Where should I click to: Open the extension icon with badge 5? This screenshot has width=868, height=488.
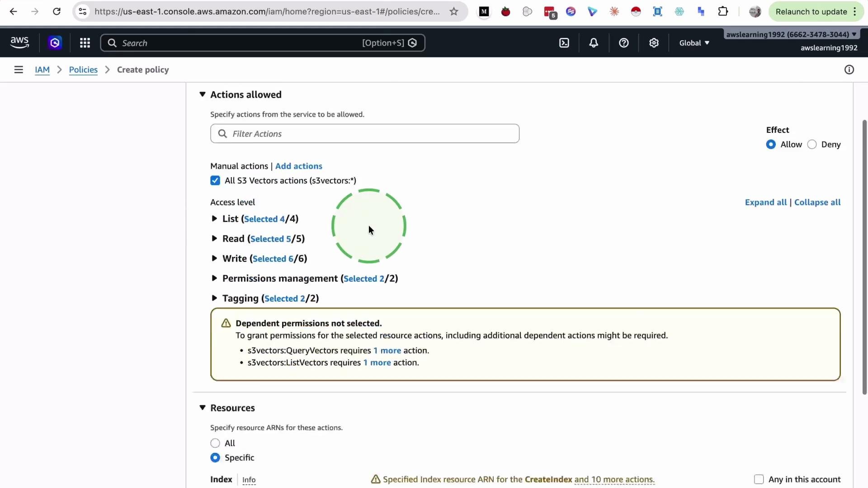coord(550,12)
